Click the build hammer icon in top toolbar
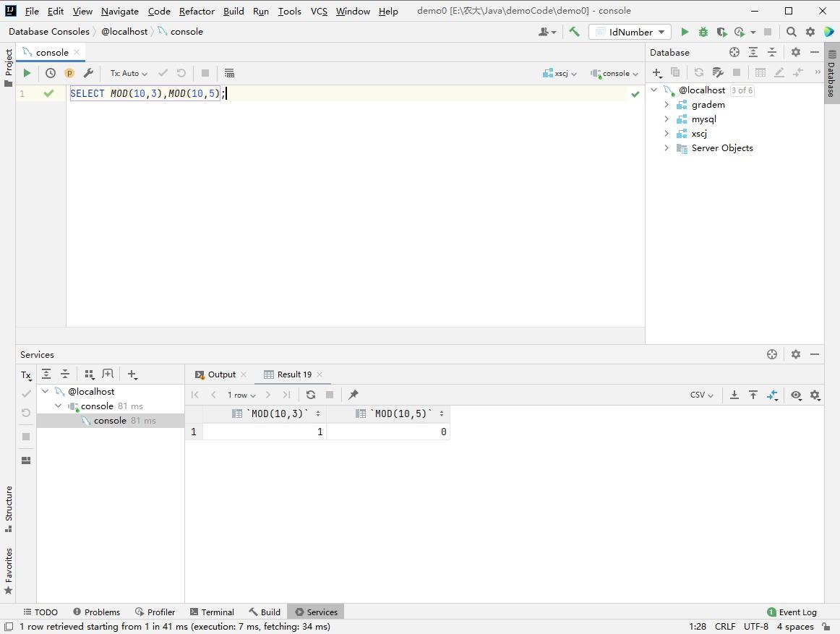Viewport: 840px width, 634px height. 574,32
